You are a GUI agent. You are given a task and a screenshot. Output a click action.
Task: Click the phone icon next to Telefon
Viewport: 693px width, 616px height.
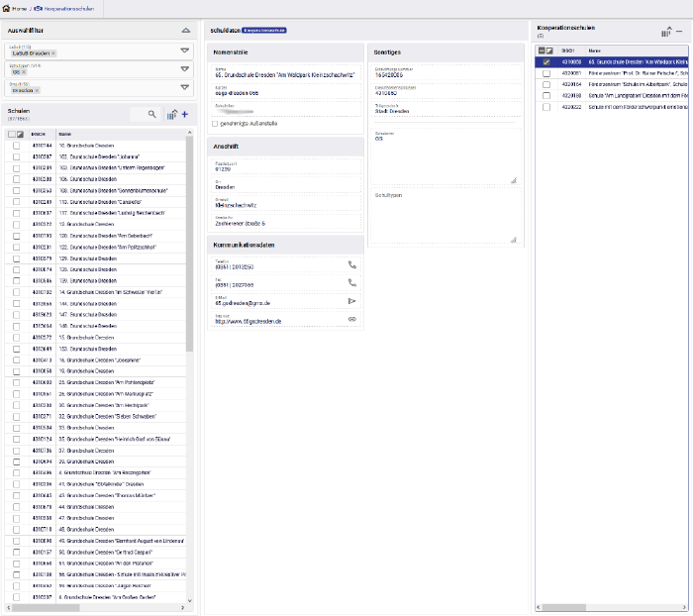[351, 265]
